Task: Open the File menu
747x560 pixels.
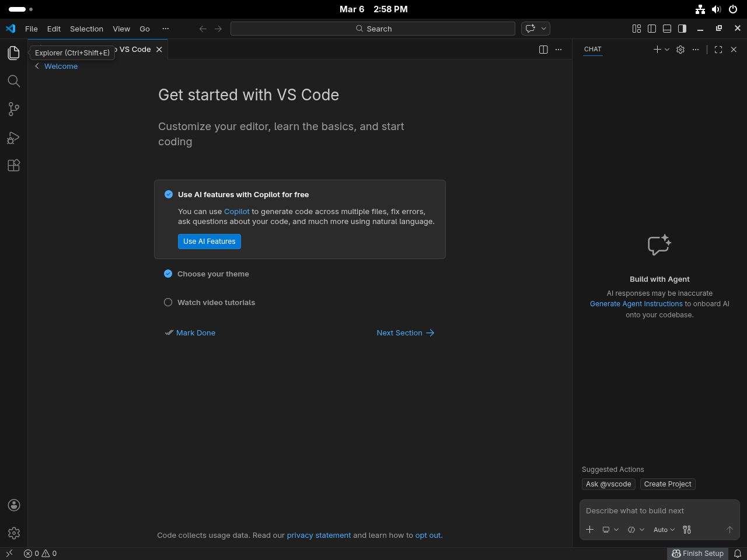Action: coord(31,29)
